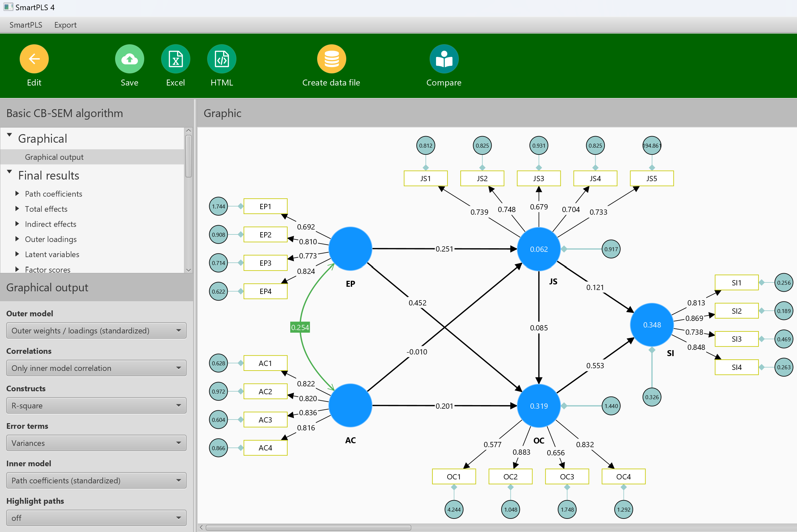
Task: Expand the Outer loadings results item
Action: (17, 239)
